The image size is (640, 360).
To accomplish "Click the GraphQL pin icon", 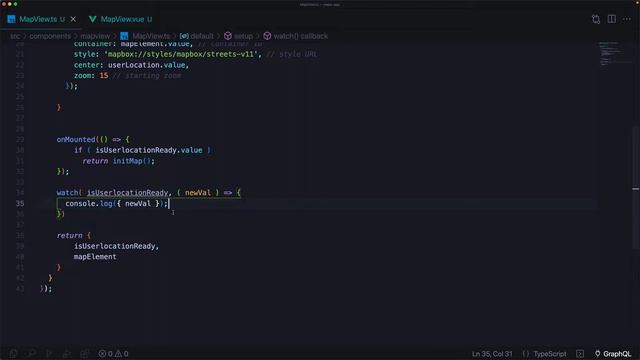I will pyautogui.click(x=598, y=353).
